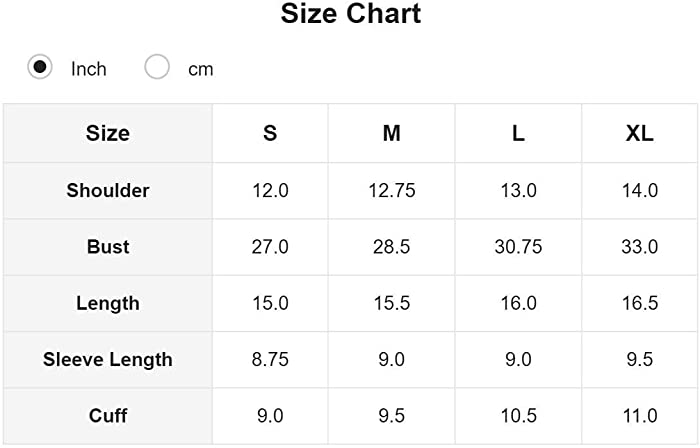Viewport: 700px width, 448px height.
Task: Click the 30.75 bust value for L
Action: (518, 247)
